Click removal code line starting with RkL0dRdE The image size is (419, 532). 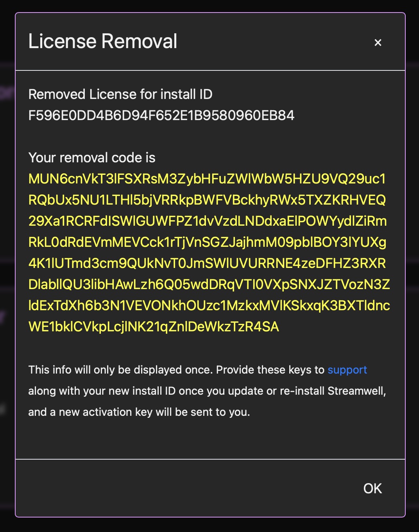tap(207, 242)
